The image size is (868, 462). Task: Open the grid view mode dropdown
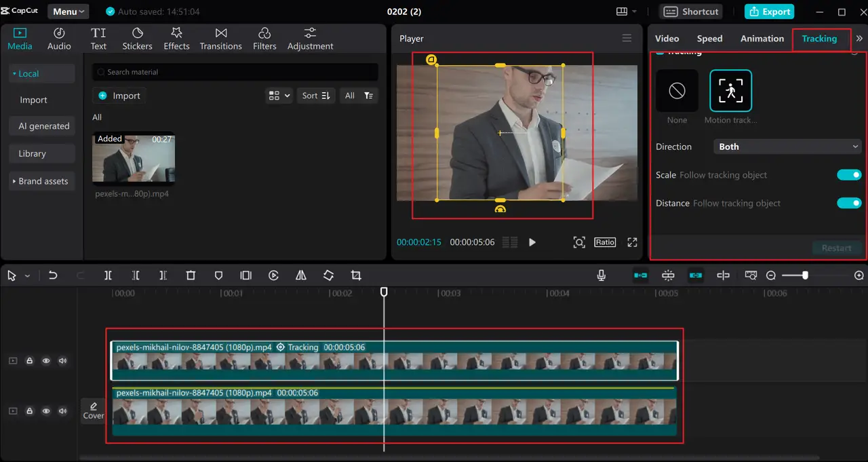279,96
